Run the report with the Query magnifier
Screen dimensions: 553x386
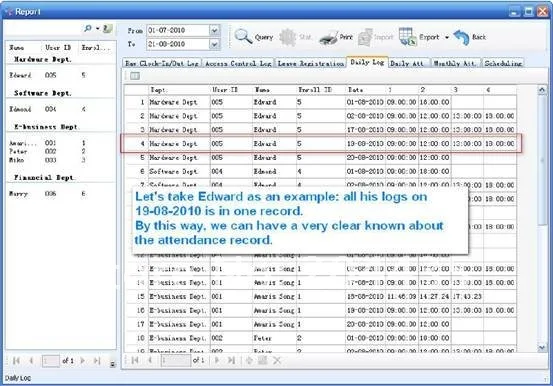243,36
